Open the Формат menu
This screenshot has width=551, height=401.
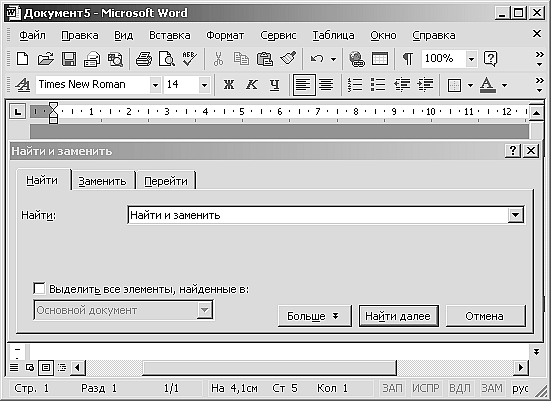coord(225,35)
